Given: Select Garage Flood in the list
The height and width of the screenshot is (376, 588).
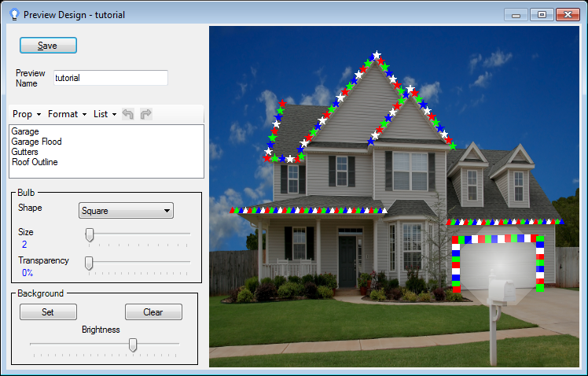Looking at the screenshot, I should coord(36,142).
